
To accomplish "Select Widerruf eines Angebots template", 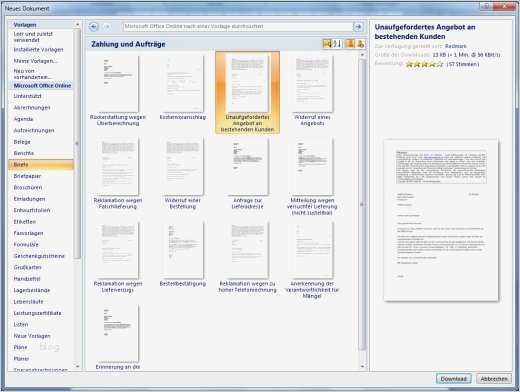I will pos(312,91).
